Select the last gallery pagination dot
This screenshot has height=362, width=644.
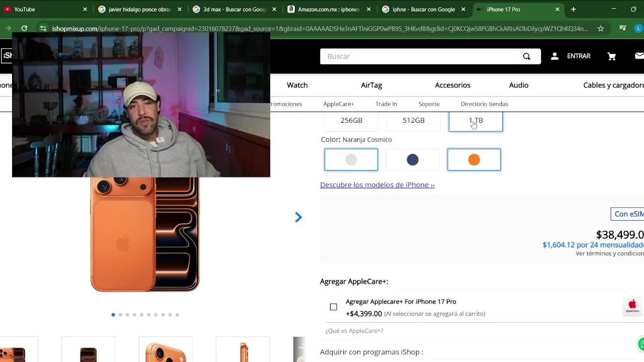pos(177,315)
